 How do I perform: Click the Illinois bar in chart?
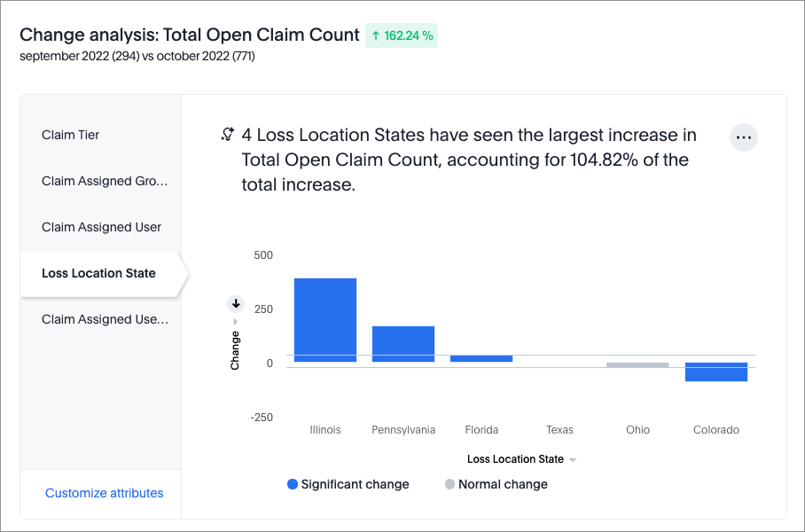[325, 320]
